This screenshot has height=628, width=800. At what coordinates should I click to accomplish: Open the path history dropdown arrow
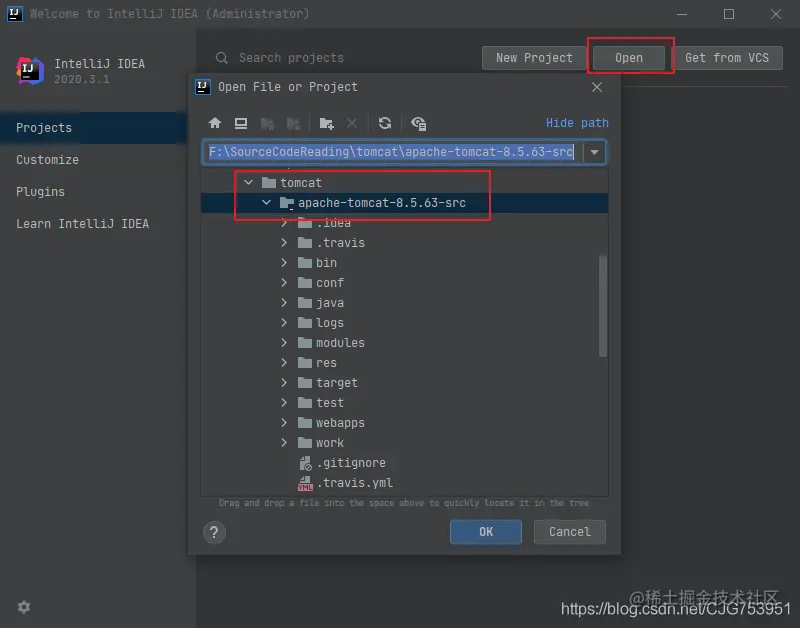pos(594,152)
